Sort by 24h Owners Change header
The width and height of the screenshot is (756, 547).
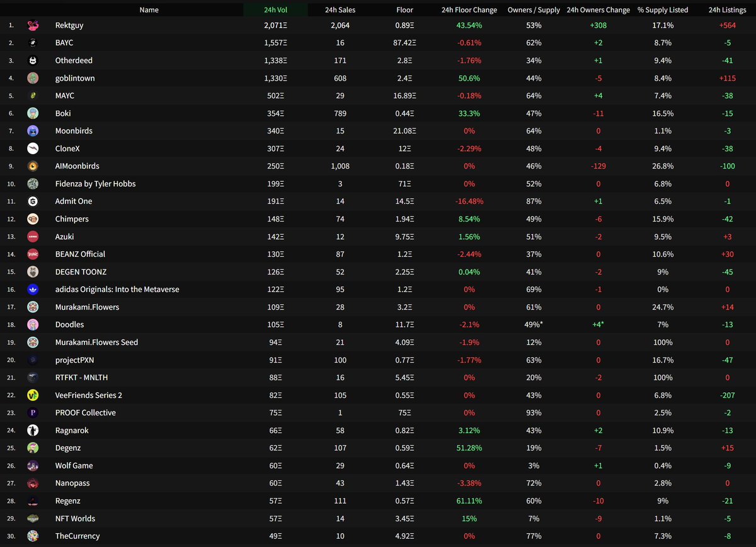598,10
